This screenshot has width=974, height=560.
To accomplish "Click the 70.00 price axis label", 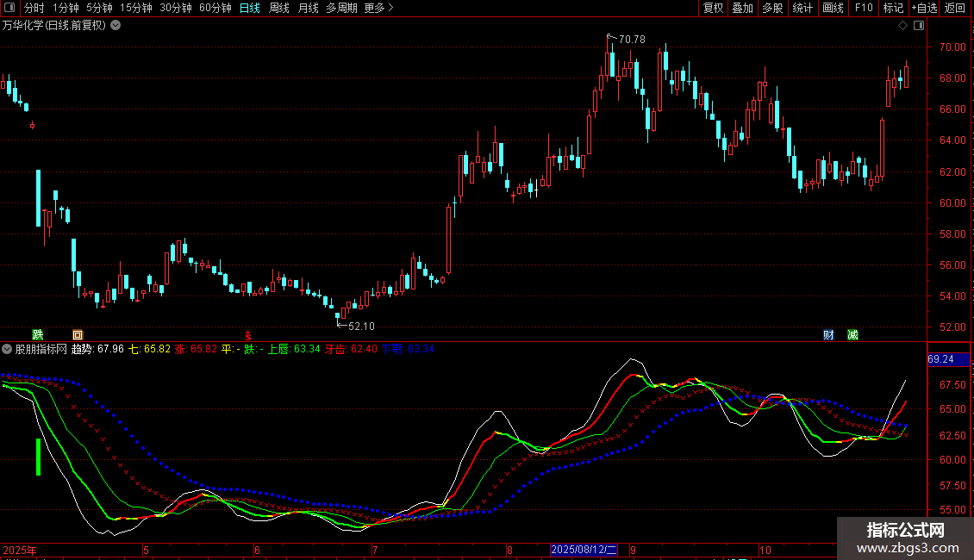I will point(952,47).
